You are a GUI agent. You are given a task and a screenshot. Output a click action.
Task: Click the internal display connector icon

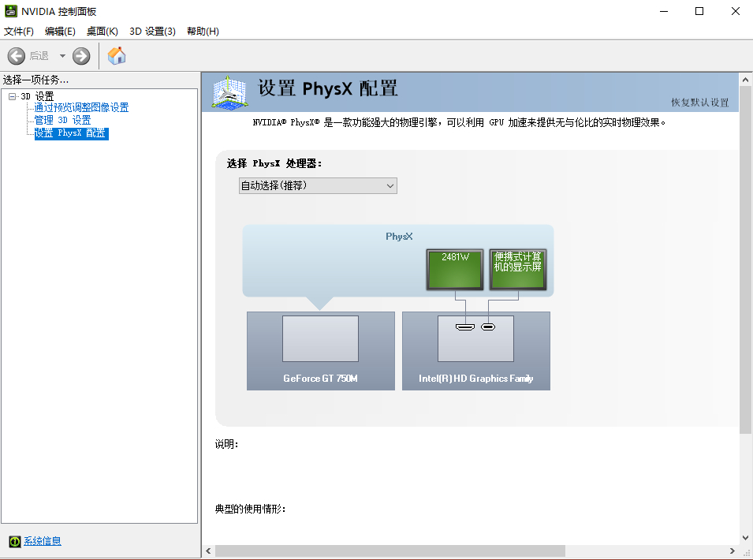488,327
